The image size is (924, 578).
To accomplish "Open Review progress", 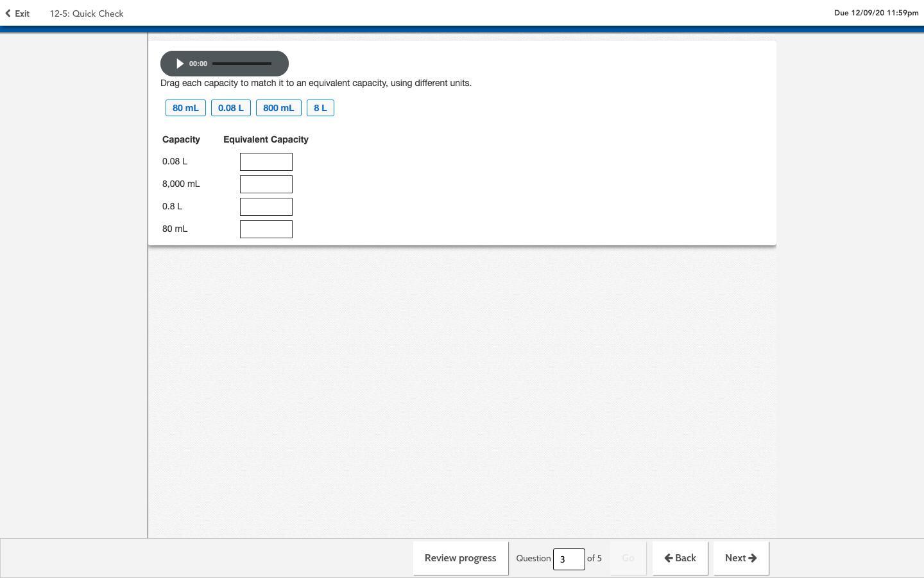I will click(461, 558).
